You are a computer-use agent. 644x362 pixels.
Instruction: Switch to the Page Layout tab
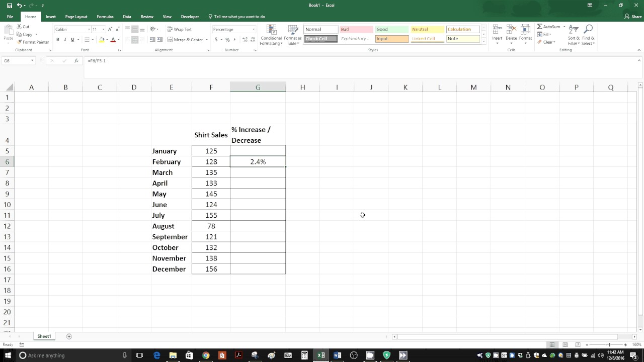point(76,17)
